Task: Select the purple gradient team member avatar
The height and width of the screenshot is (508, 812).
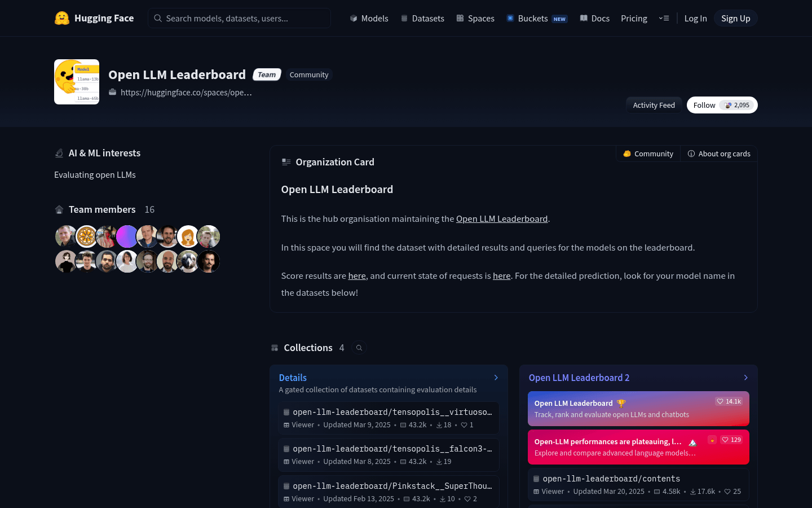Action: coord(127,237)
